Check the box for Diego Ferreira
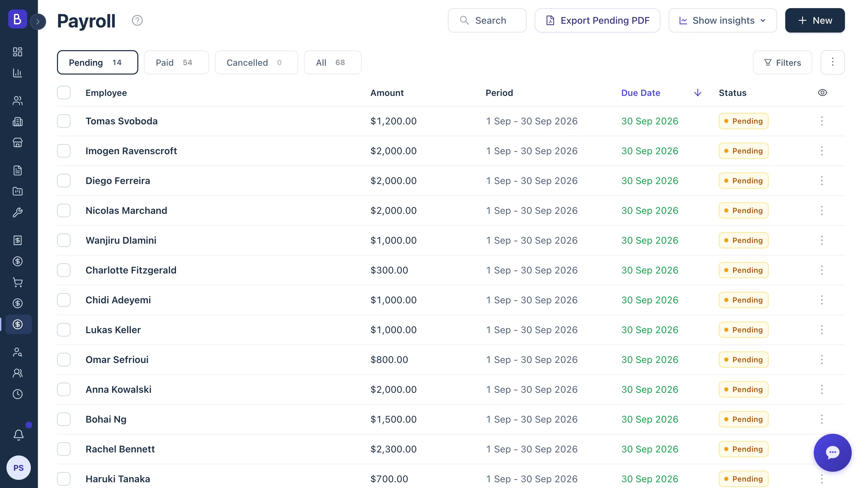Image resolution: width=868 pixels, height=488 pixels. [64, 181]
